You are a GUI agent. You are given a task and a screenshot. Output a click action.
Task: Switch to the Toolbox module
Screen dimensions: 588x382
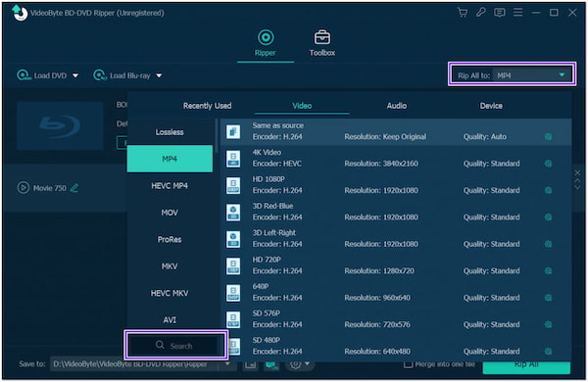coord(322,43)
